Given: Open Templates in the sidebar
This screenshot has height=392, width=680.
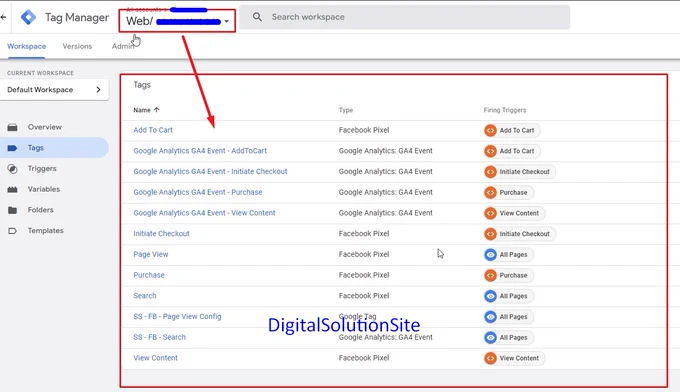Looking at the screenshot, I should click(x=46, y=230).
